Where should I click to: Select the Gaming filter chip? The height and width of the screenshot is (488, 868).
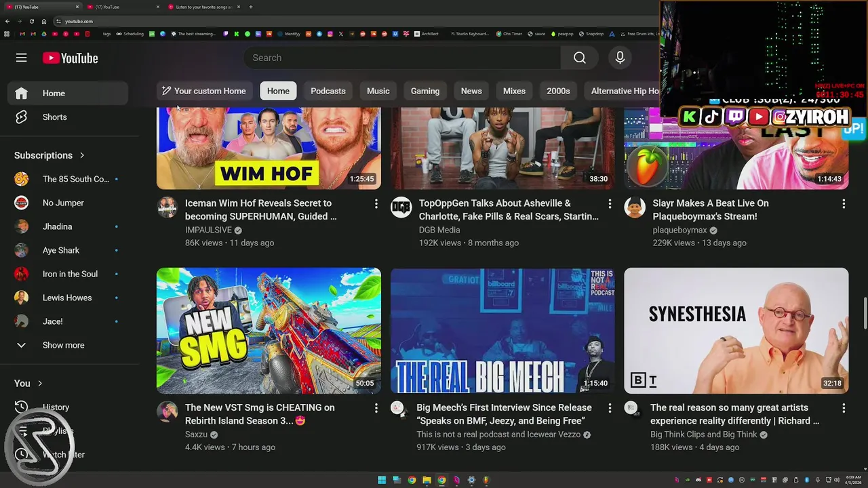425,91
